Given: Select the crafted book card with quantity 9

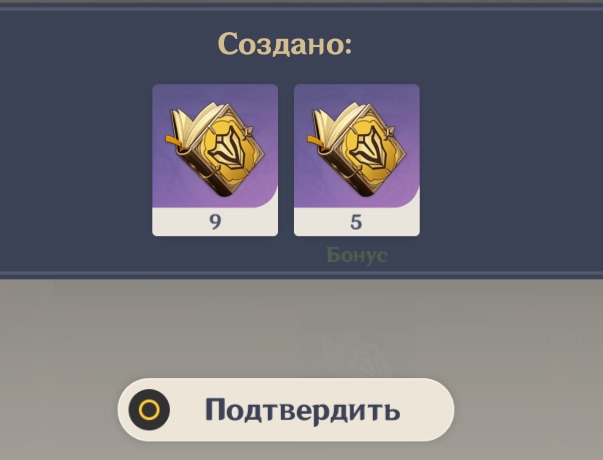Looking at the screenshot, I should 215,160.
